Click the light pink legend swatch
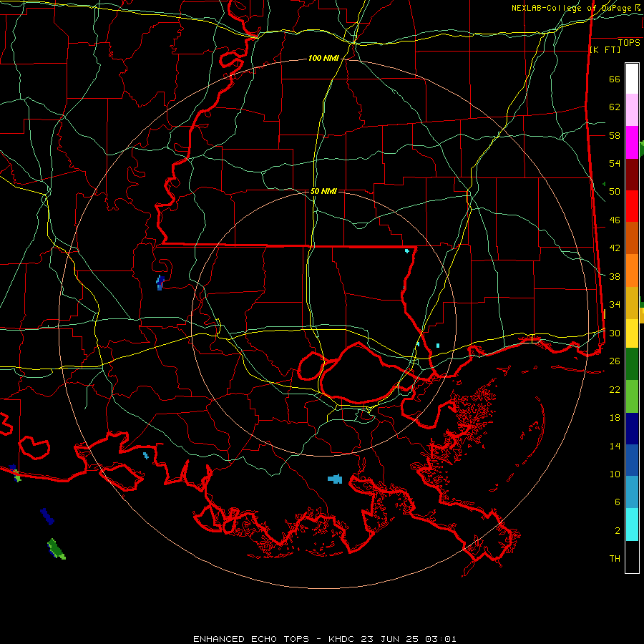The height and width of the screenshot is (644, 644). coord(632,110)
